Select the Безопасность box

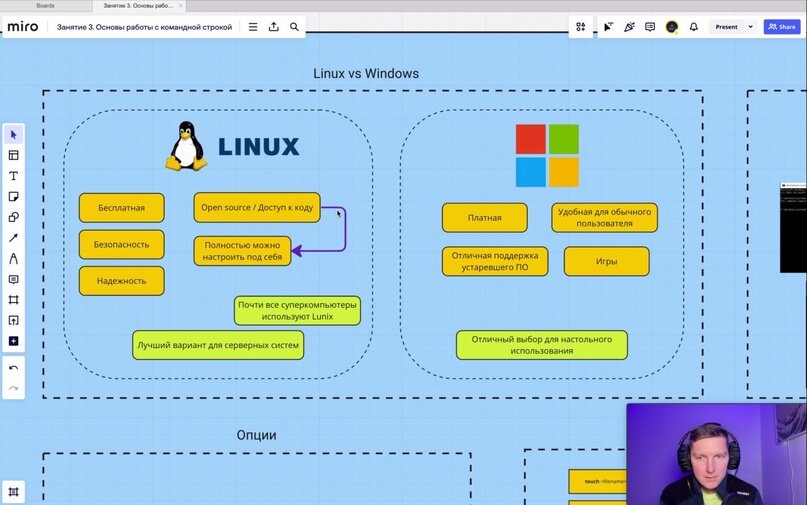[x=121, y=245]
